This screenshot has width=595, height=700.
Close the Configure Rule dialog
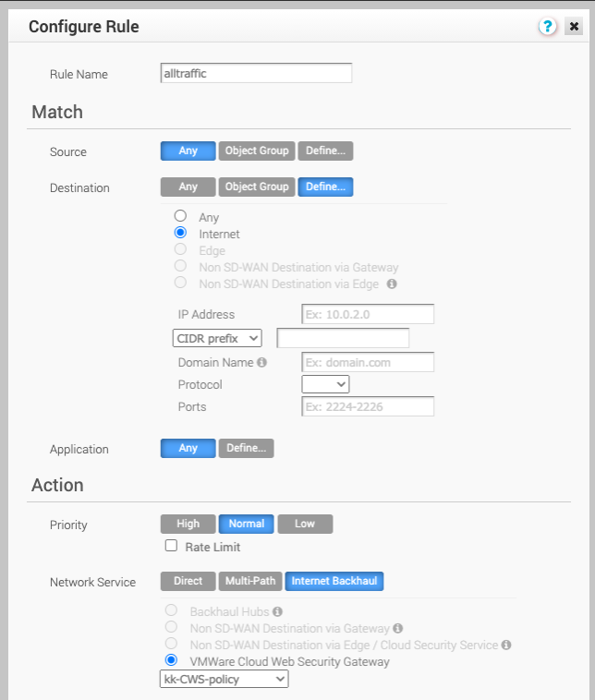click(x=574, y=27)
